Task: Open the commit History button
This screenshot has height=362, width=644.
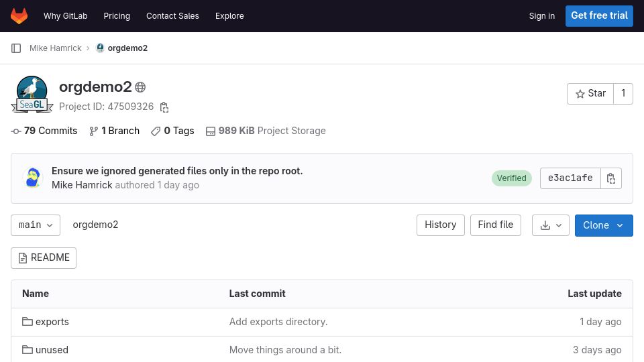Action: click(440, 225)
